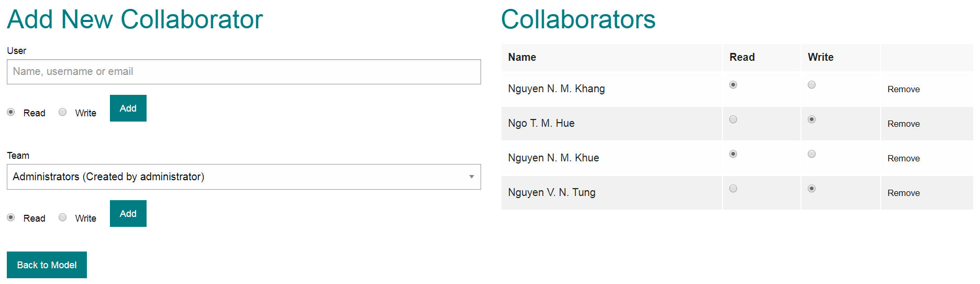Click the user name or email field
Image resolution: width=980 pixels, height=284 pixels.
(243, 72)
